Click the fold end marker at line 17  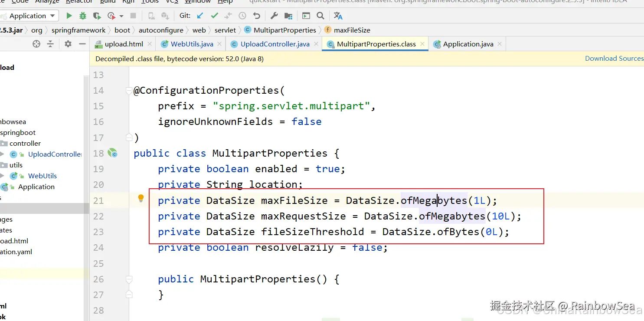[129, 137]
